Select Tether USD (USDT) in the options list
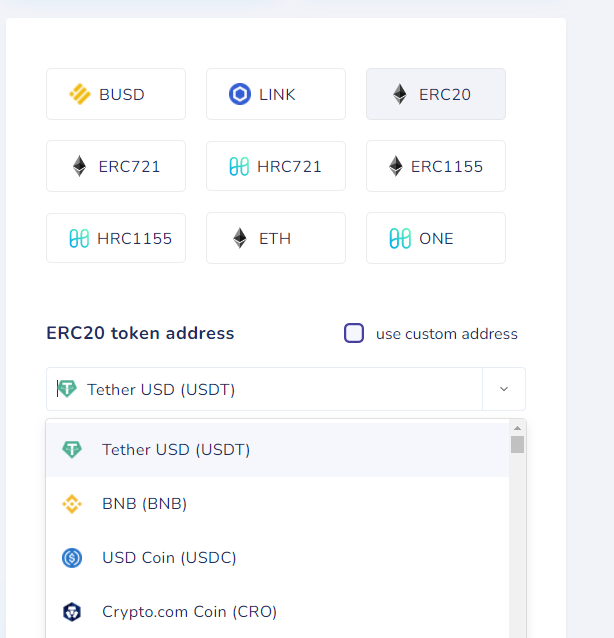Screen dimensions: 614x638 (x=176, y=450)
